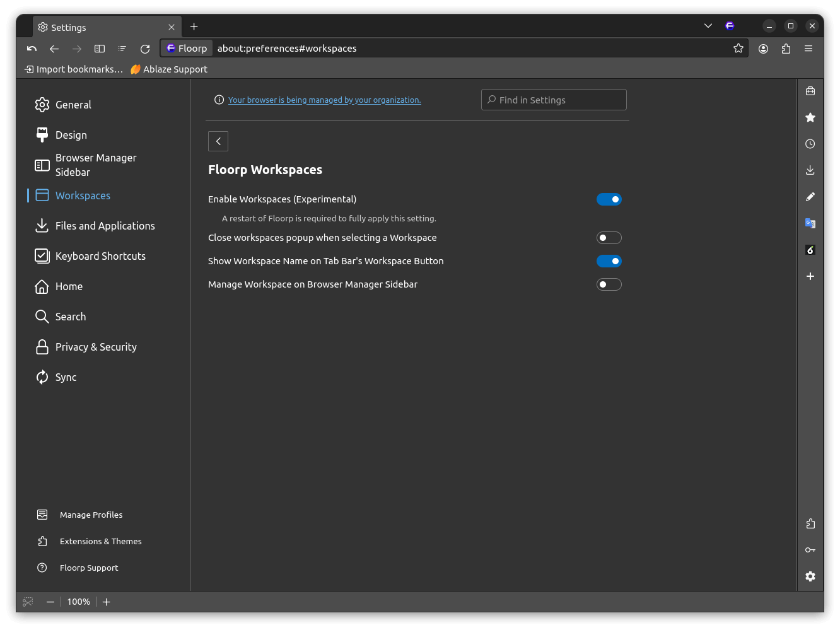Add a new sidebar panel with plus icon
Viewport: 840px width, 630px height.
[810, 276]
